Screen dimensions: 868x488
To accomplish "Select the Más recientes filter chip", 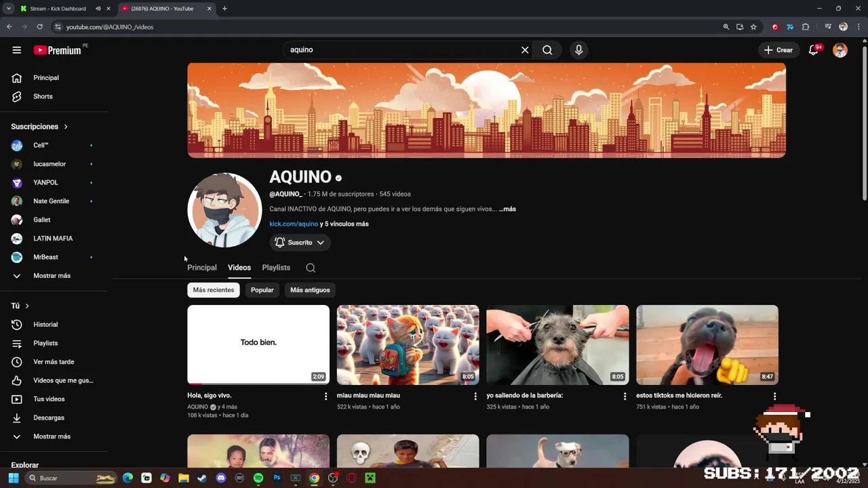I will (x=214, y=290).
